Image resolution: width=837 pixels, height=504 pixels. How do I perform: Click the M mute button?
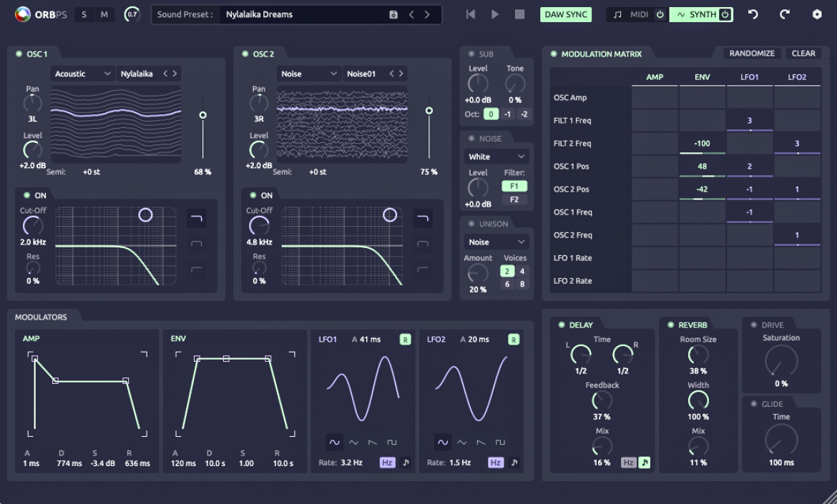point(104,14)
